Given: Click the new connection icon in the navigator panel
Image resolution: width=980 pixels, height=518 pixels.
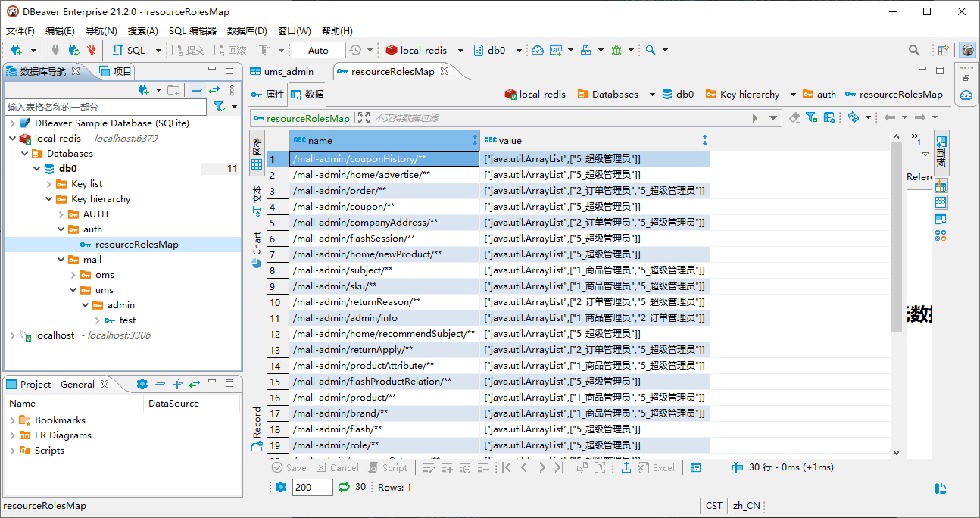Looking at the screenshot, I should (x=144, y=90).
